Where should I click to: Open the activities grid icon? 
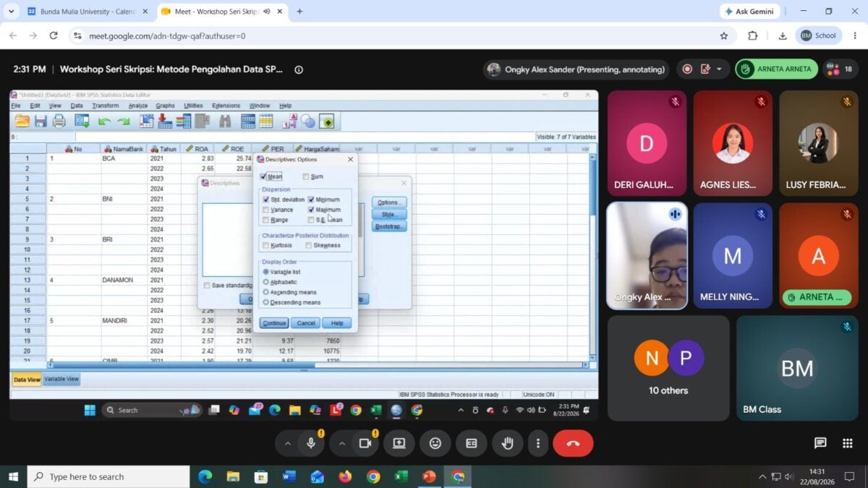[847, 443]
